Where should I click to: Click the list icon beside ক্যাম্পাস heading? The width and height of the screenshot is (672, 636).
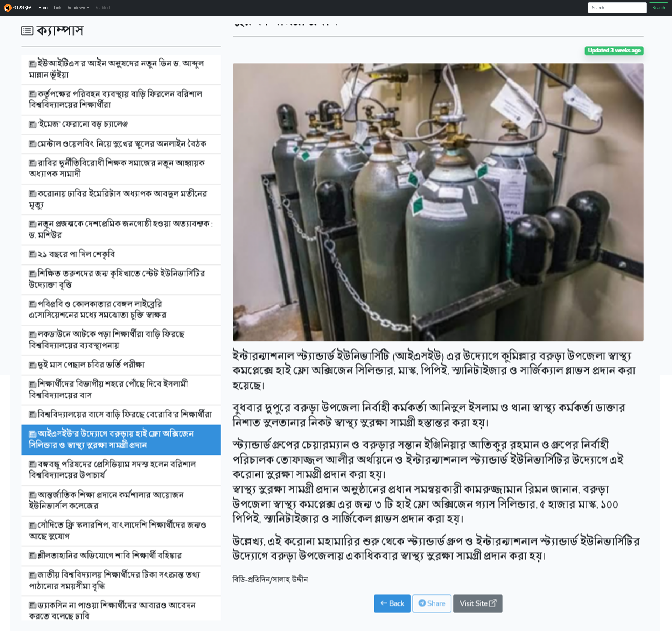coord(27,31)
